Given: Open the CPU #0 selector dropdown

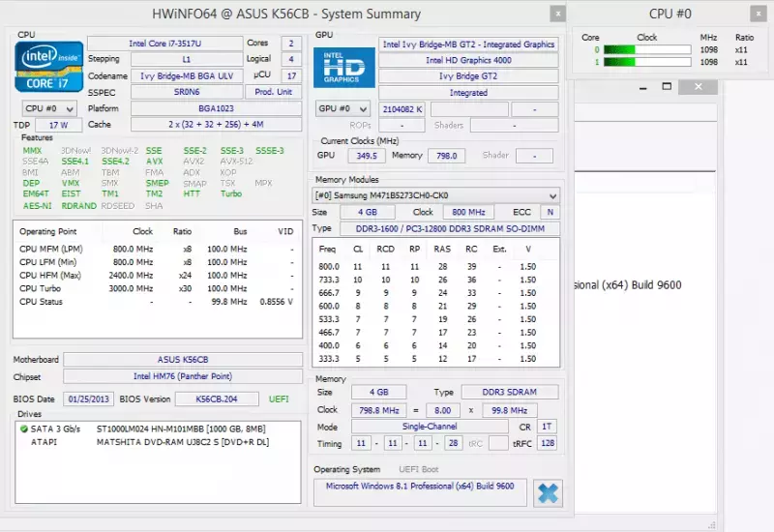Looking at the screenshot, I should point(49,108).
